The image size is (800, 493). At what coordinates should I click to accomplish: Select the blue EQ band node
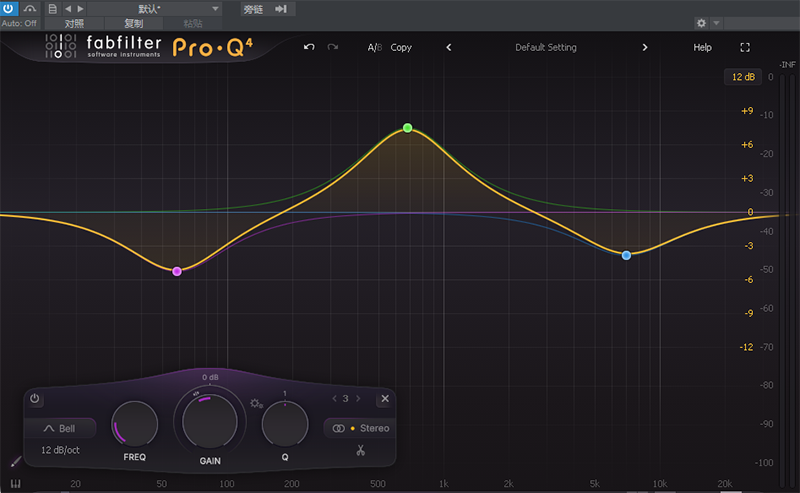coord(626,255)
